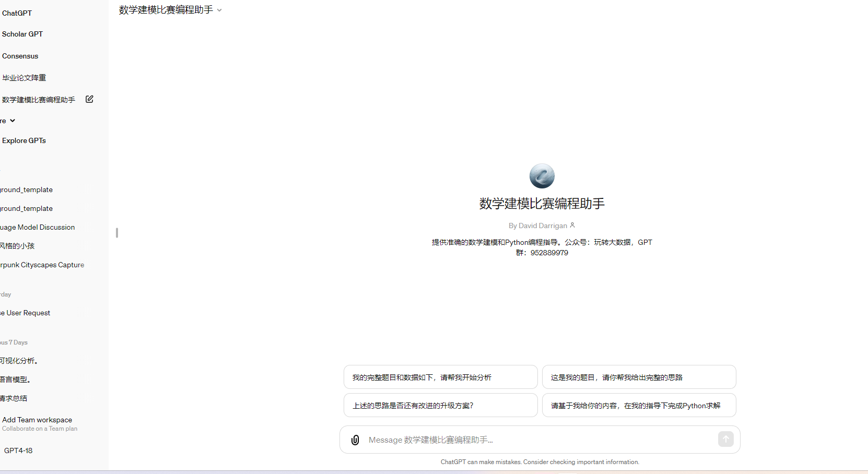Open Scholar GPT in the sidebar
This screenshot has height=474, width=868.
tap(22, 34)
